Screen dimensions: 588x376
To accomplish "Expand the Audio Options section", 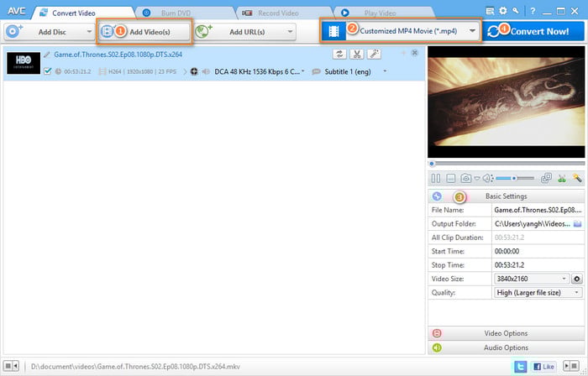I will coord(507,347).
